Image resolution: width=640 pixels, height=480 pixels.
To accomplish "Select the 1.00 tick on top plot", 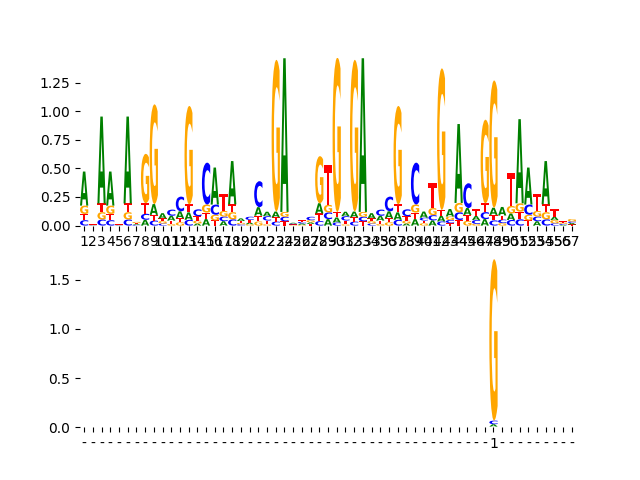I will [55, 112].
